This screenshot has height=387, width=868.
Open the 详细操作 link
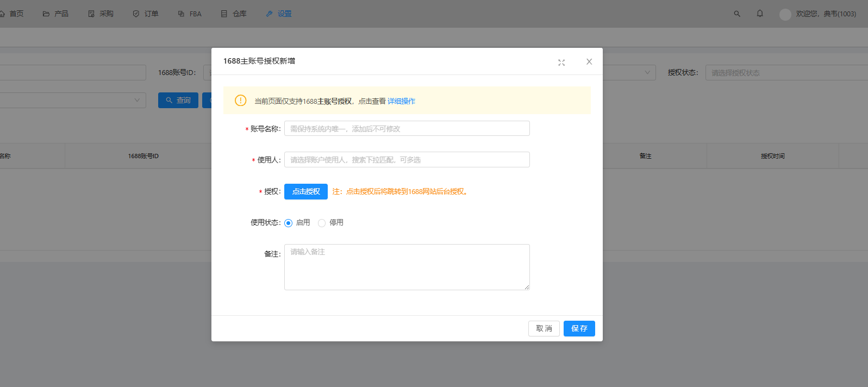401,101
